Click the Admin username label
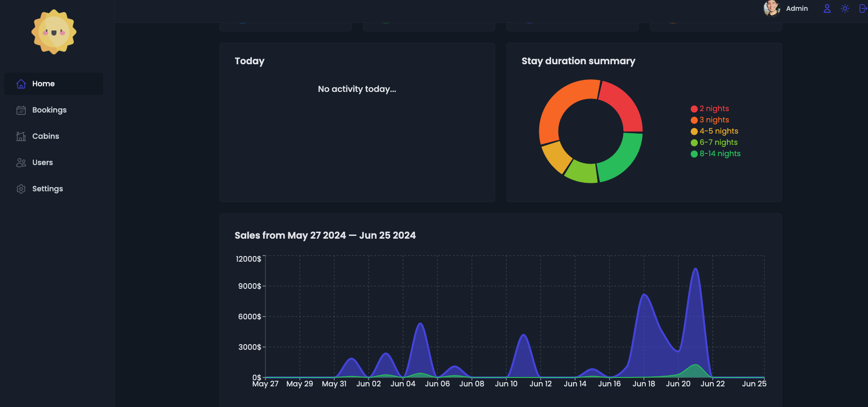This screenshot has width=868, height=407. coord(797,8)
